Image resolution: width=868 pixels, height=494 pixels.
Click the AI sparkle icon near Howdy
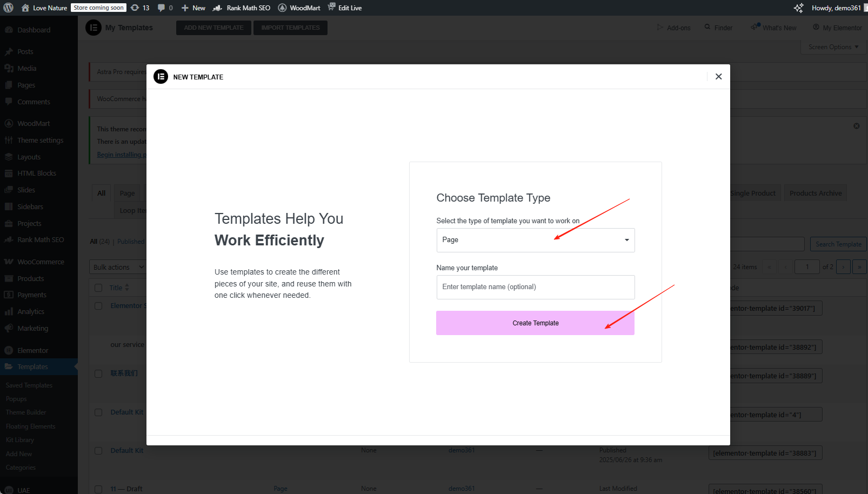[x=798, y=8]
